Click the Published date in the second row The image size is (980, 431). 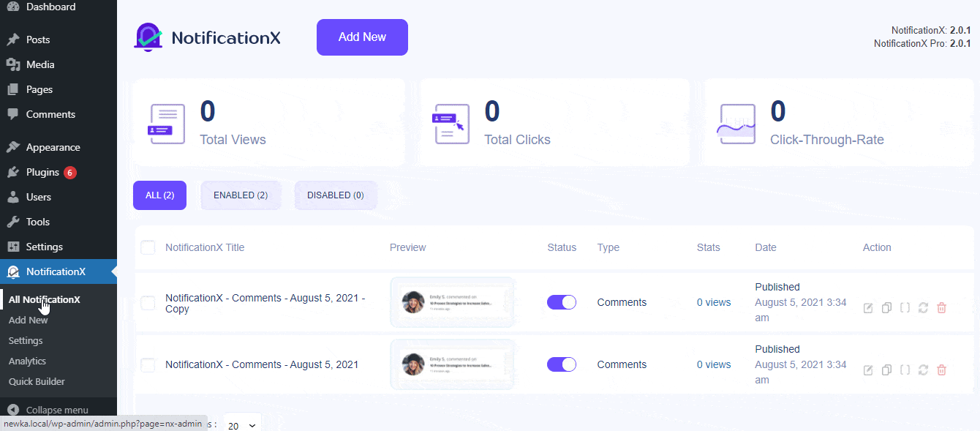tap(801, 364)
